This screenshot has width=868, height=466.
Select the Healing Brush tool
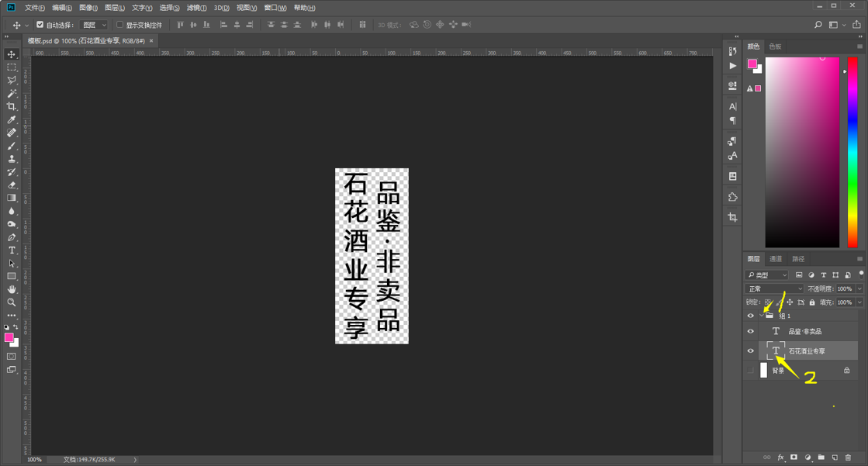[12, 133]
